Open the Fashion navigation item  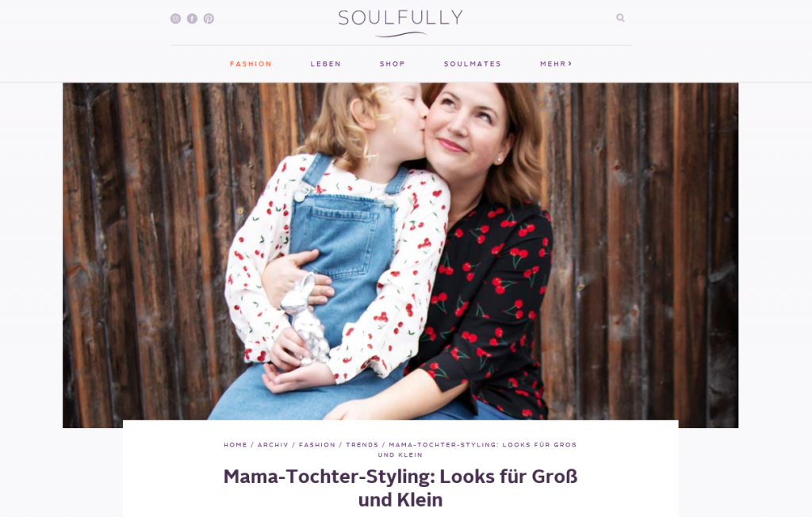251,63
